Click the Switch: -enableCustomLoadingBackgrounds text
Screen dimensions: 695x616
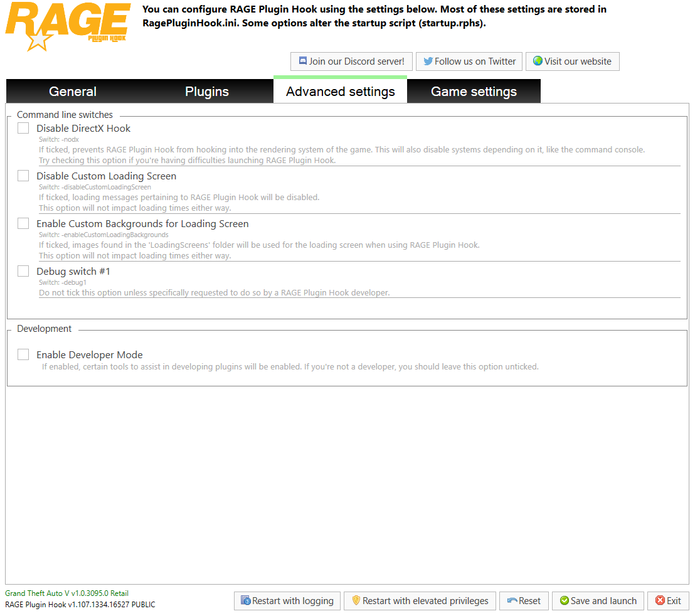103,235
